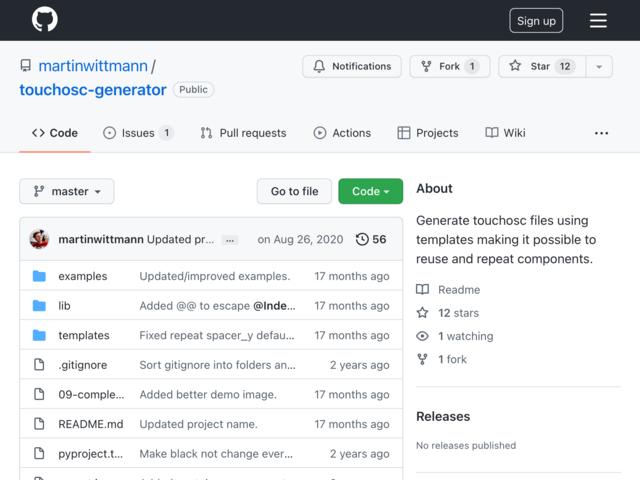640x480 pixels.
Task: Open the .gitignore file
Action: pos(82,365)
